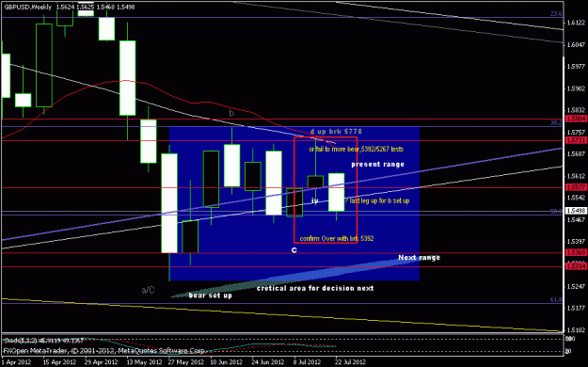Select the 'iv' wave label
Viewport: 588px width, 367px height.
click(x=315, y=200)
